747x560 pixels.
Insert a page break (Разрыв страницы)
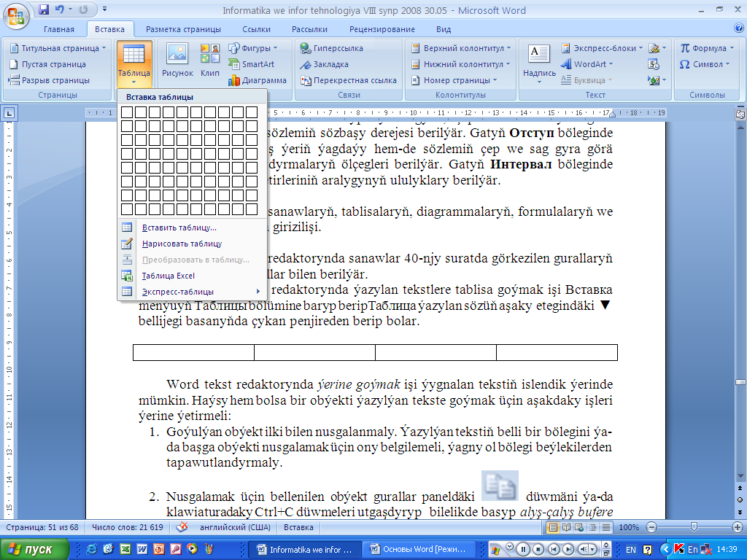[x=49, y=80]
